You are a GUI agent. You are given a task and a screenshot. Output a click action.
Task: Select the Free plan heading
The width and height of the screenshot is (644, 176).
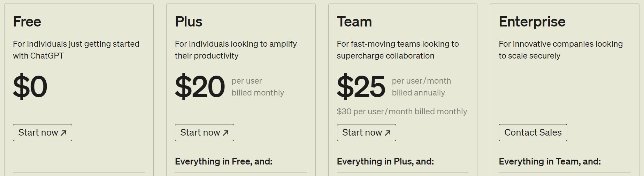click(x=27, y=22)
